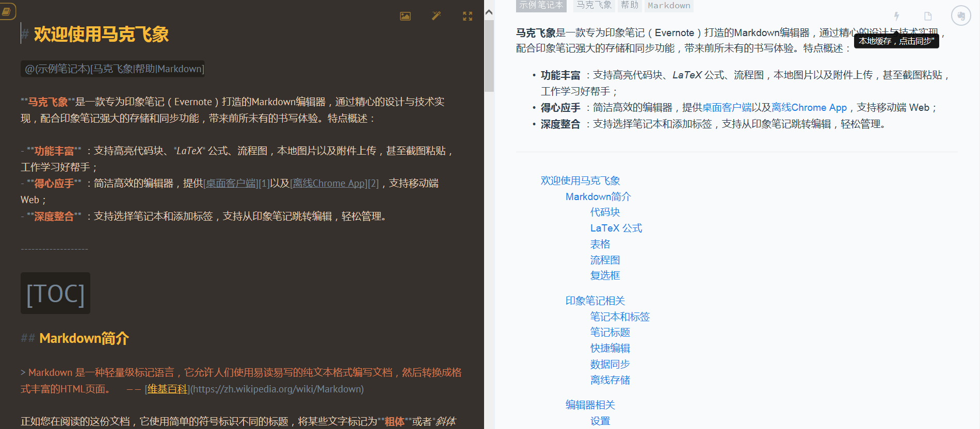The image size is (980, 429).
Task: Click [桌面客户端][1] link text in editor
Action: [236, 184]
